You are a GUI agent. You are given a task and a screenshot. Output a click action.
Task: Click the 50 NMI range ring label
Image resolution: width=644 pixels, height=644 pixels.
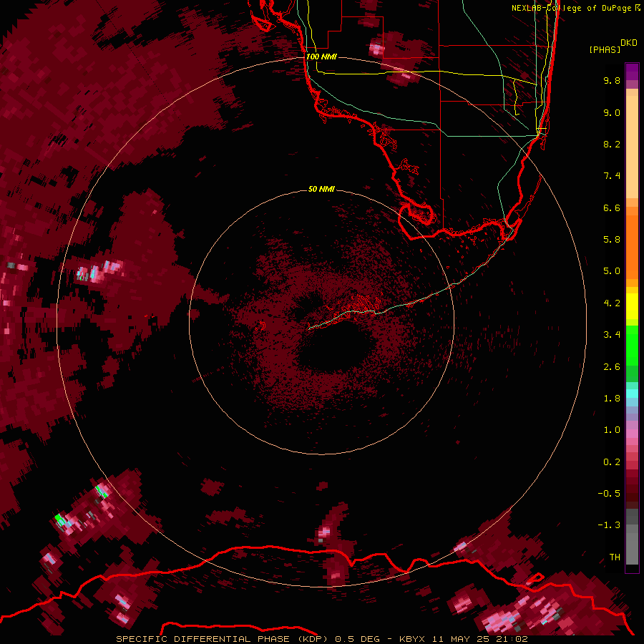(x=321, y=189)
